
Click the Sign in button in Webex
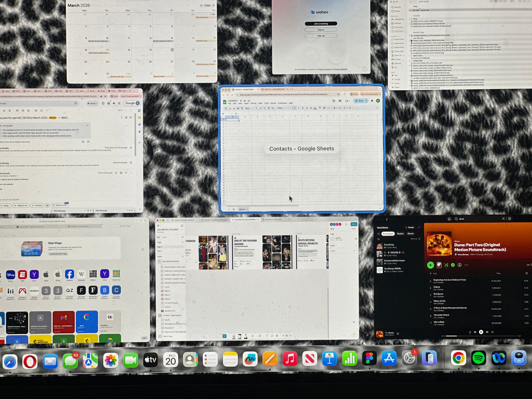pos(321,30)
